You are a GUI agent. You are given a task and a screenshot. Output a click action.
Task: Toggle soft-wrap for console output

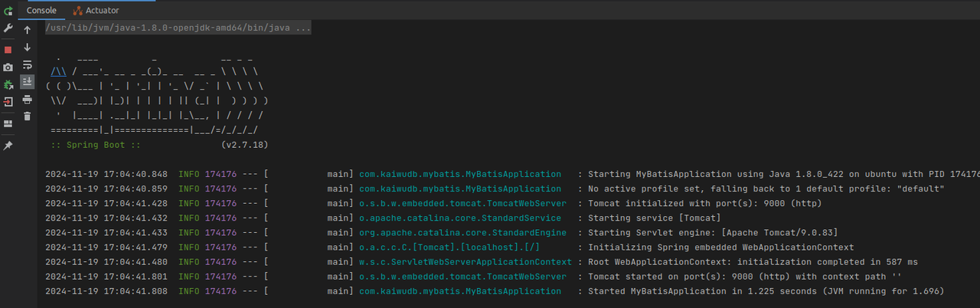(x=28, y=64)
